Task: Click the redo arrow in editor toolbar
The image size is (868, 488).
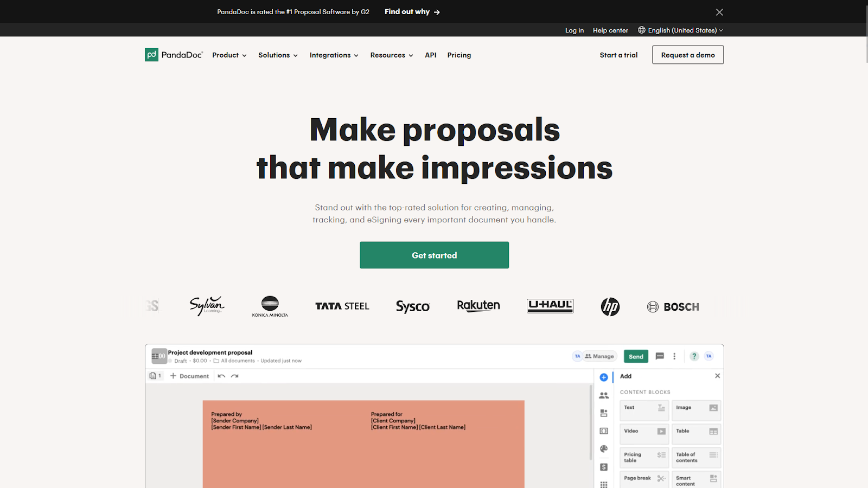Action: [x=234, y=376]
